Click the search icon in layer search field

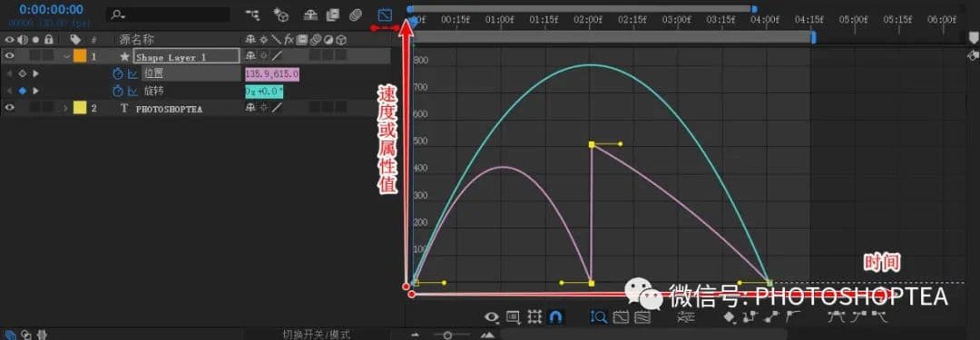point(117,15)
